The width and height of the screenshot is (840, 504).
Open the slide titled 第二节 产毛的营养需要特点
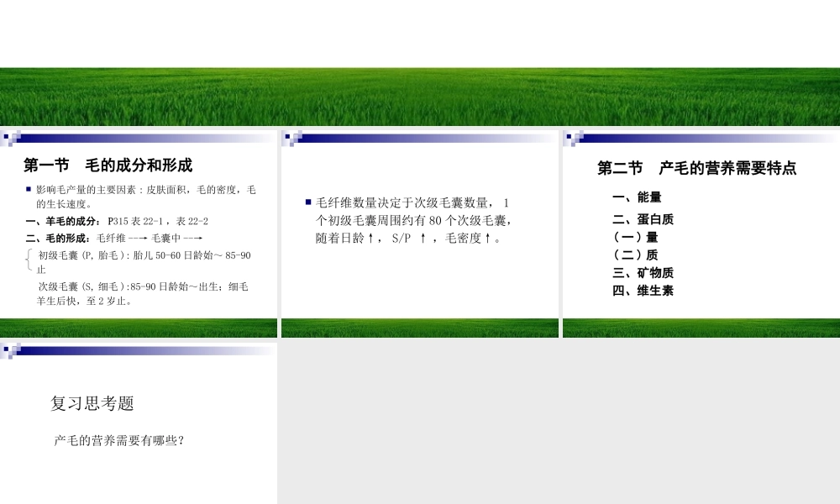701,234
